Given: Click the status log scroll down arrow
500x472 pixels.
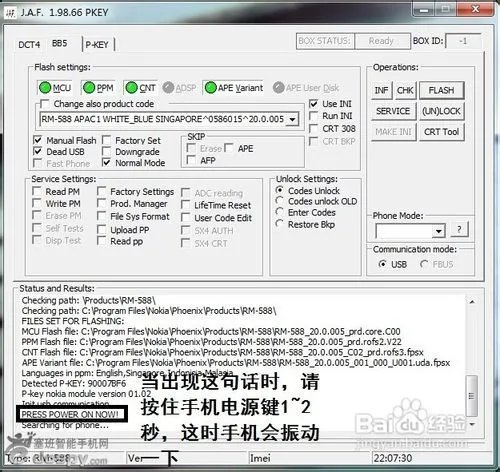Looking at the screenshot, I should pyautogui.click(x=472, y=424).
